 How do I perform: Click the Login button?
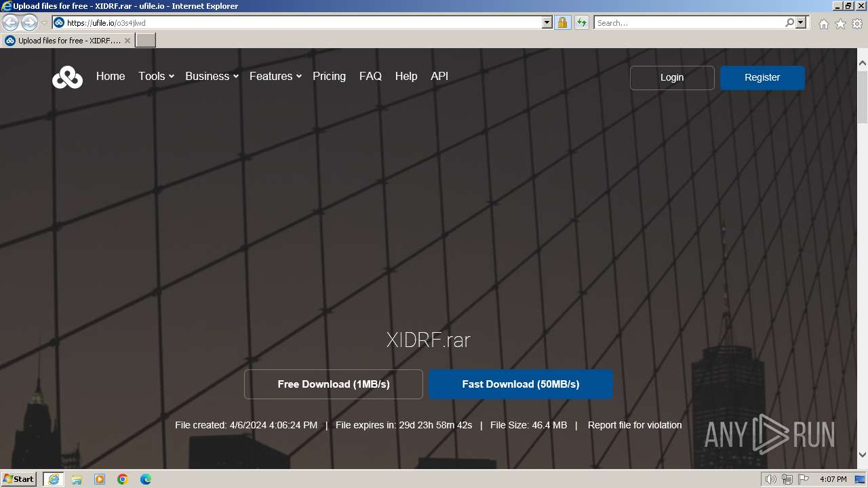pyautogui.click(x=672, y=77)
